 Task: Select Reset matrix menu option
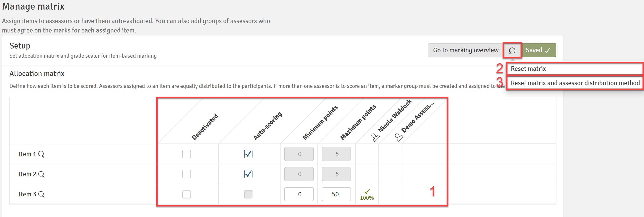[x=574, y=69]
